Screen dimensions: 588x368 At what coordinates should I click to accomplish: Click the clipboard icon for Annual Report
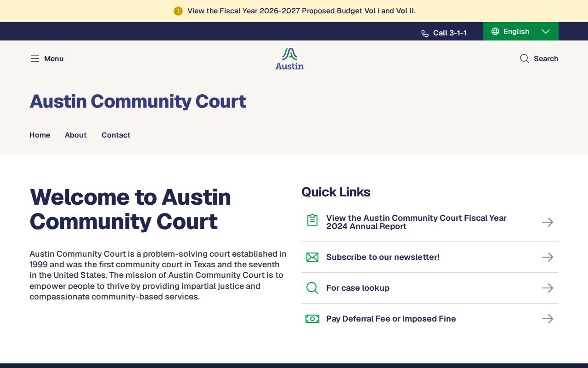coord(312,220)
